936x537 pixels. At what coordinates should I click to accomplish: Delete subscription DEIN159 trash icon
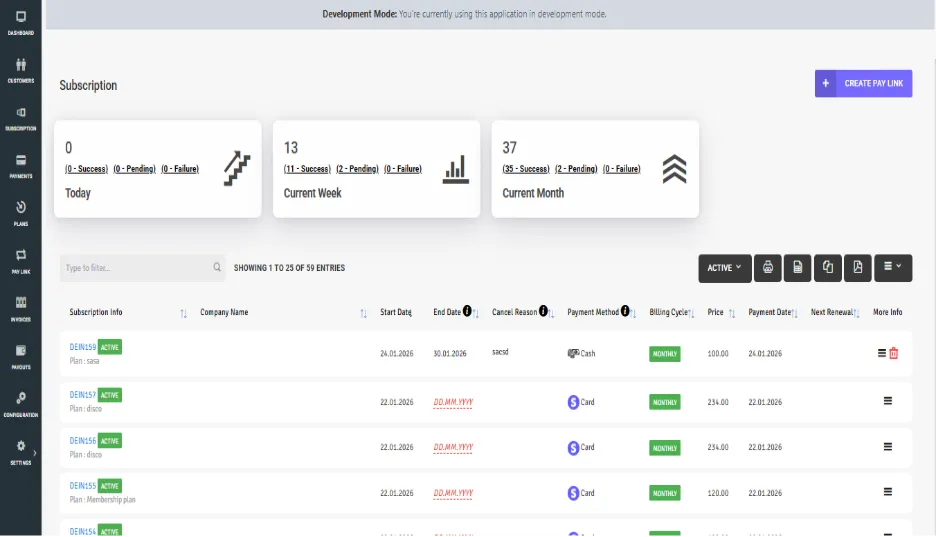(894, 353)
